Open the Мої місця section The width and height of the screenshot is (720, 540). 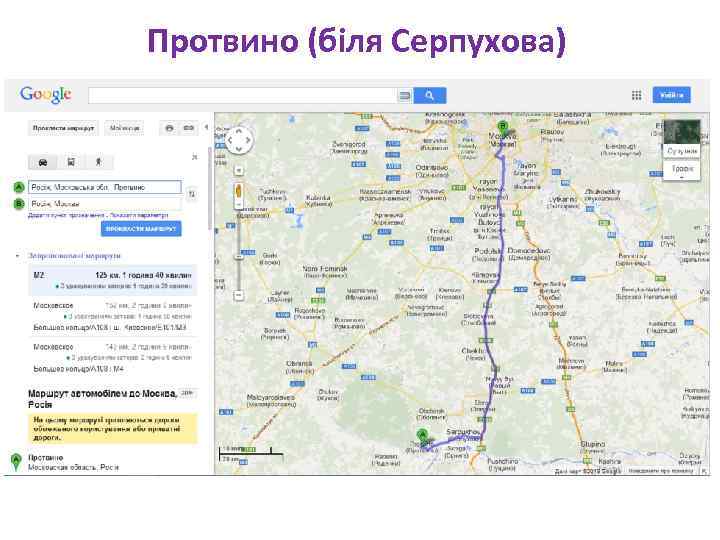click(124, 128)
